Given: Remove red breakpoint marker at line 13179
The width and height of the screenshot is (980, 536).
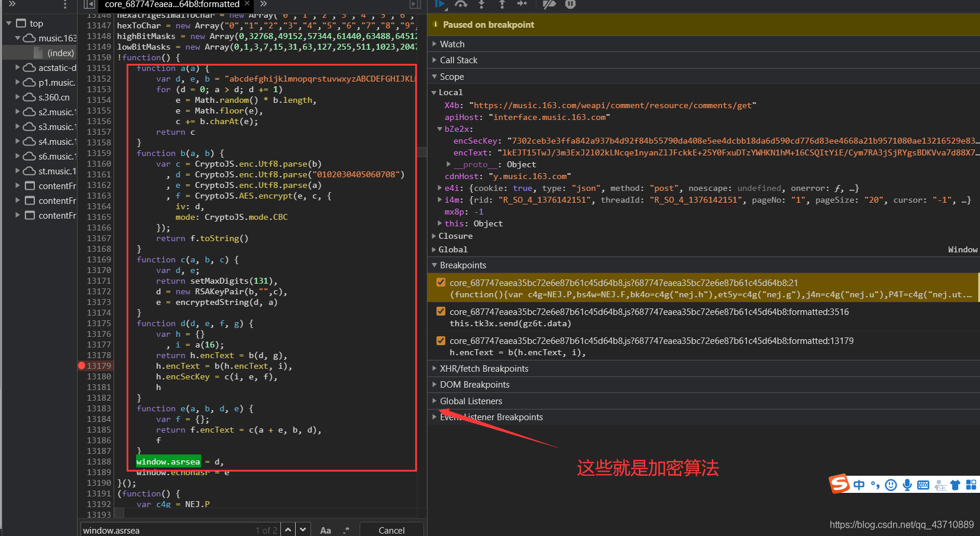Looking at the screenshot, I should coord(82,366).
